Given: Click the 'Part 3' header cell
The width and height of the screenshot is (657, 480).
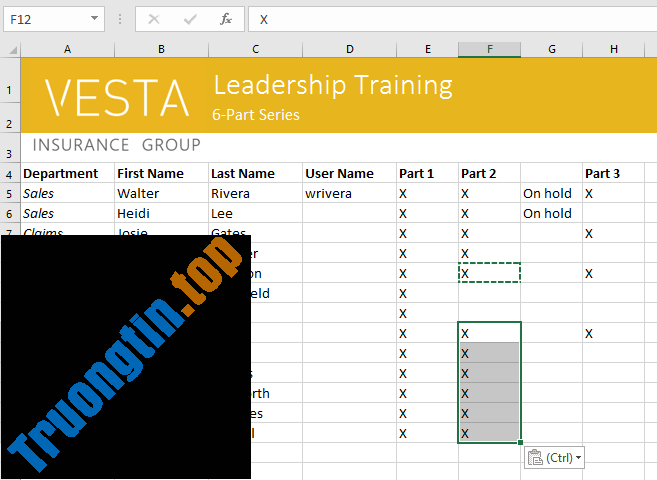Looking at the screenshot, I should coord(613,173).
